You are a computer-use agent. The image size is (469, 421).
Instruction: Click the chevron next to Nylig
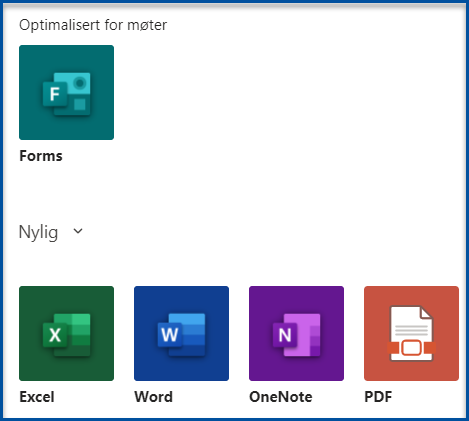78,231
